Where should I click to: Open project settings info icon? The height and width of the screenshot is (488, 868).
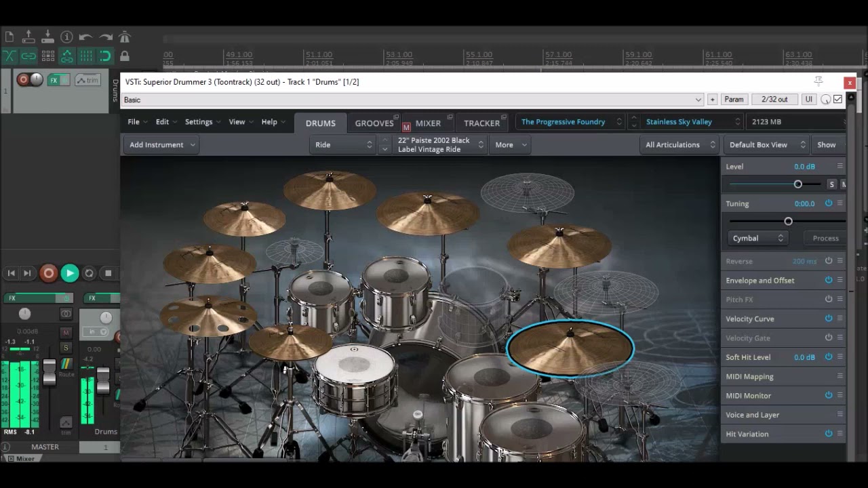pos(66,37)
